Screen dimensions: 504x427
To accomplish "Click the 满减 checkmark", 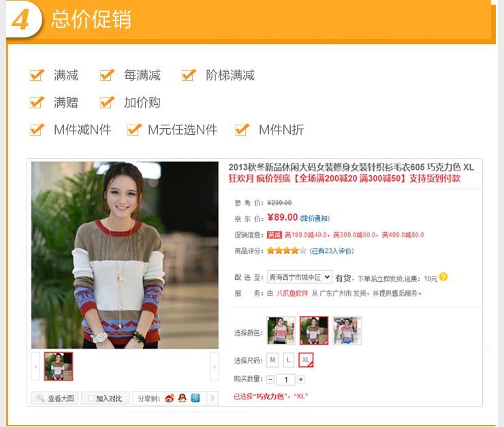I will click(37, 75).
